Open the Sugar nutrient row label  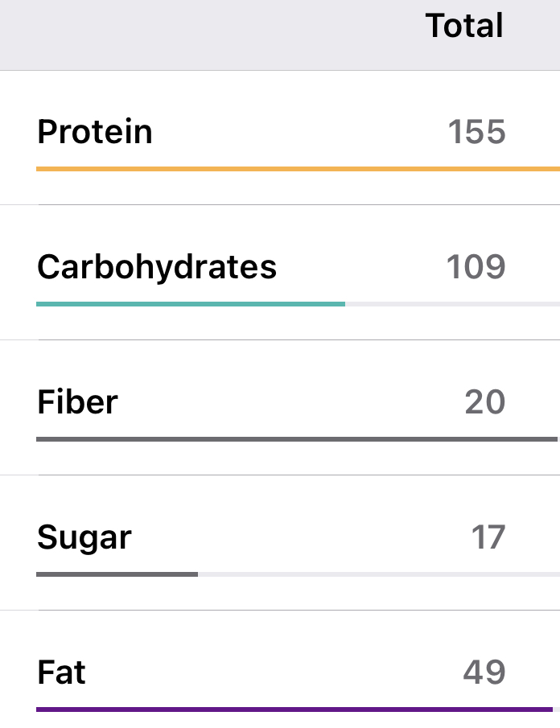(x=84, y=537)
